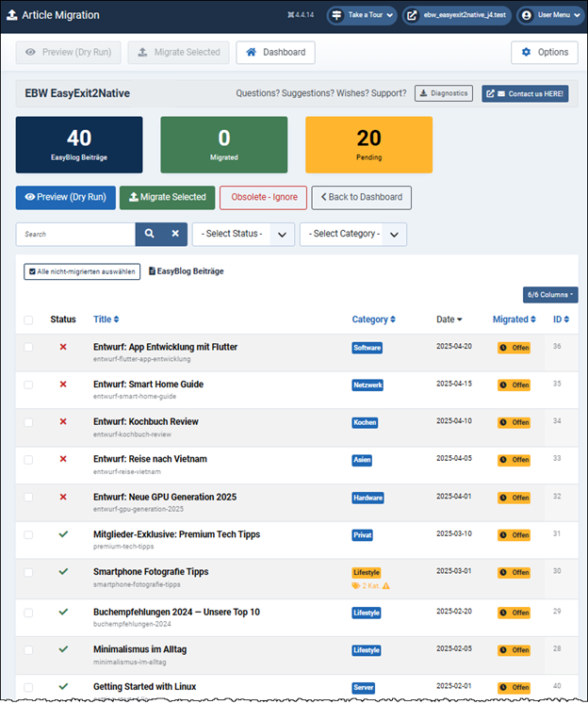Image resolution: width=588 pixels, height=704 pixels.
Task: Open the Select Status dropdown
Action: [243, 234]
